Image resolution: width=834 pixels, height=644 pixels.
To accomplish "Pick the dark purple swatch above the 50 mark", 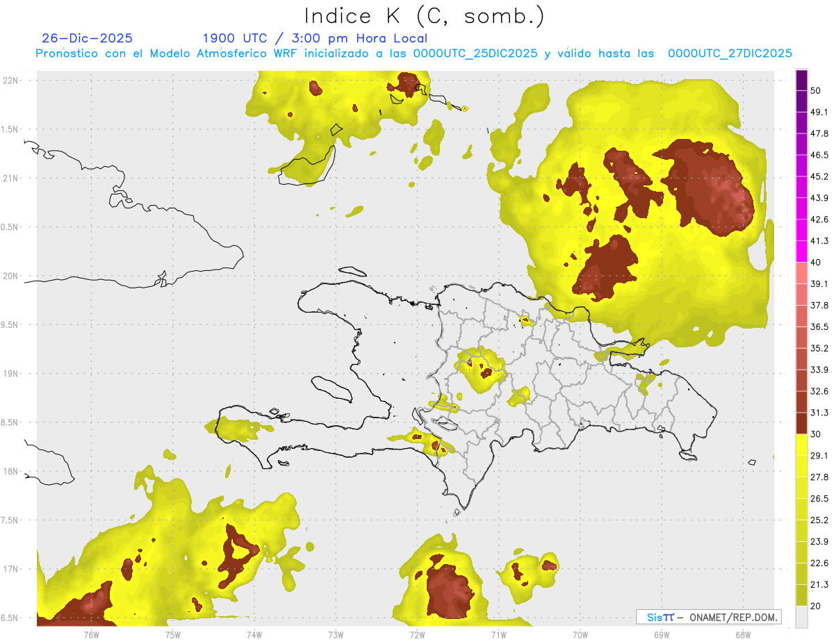I will click(x=802, y=80).
